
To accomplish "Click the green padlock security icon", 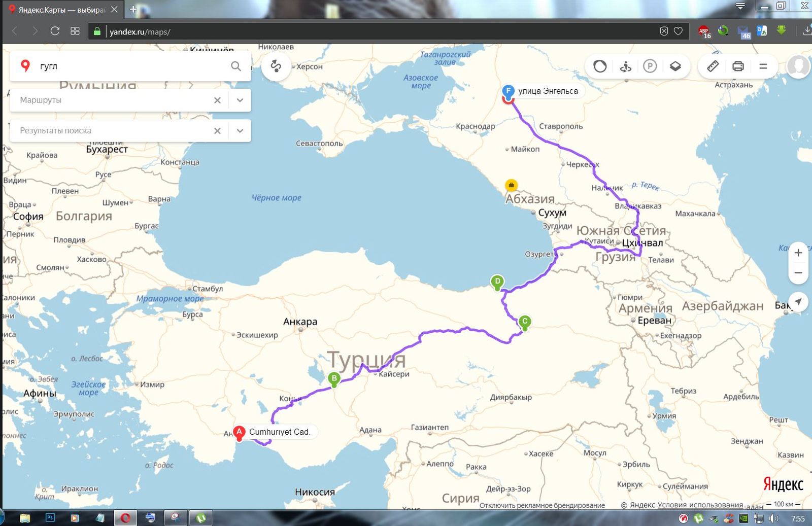I will click(97, 31).
